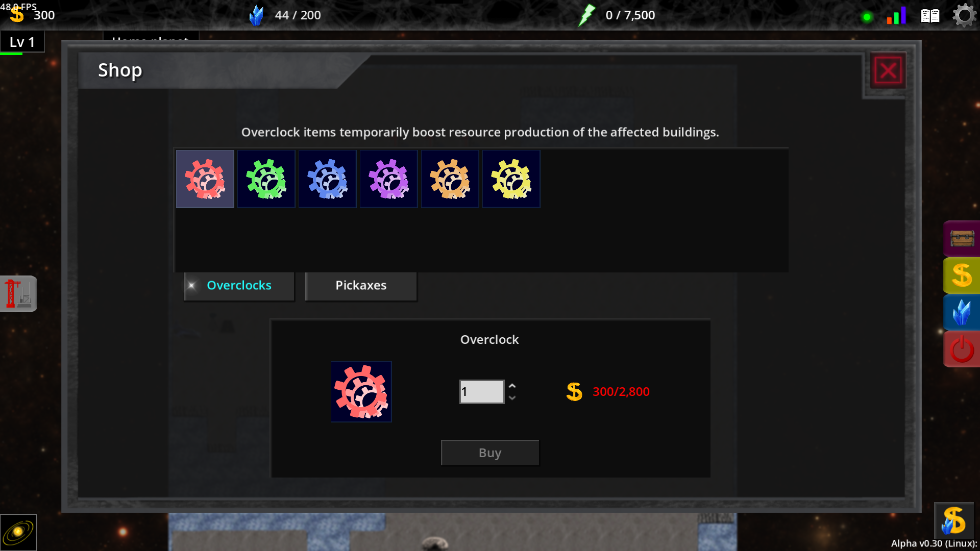Open the red crane build menu
Screen dimensions: 980x551
[x=18, y=294]
